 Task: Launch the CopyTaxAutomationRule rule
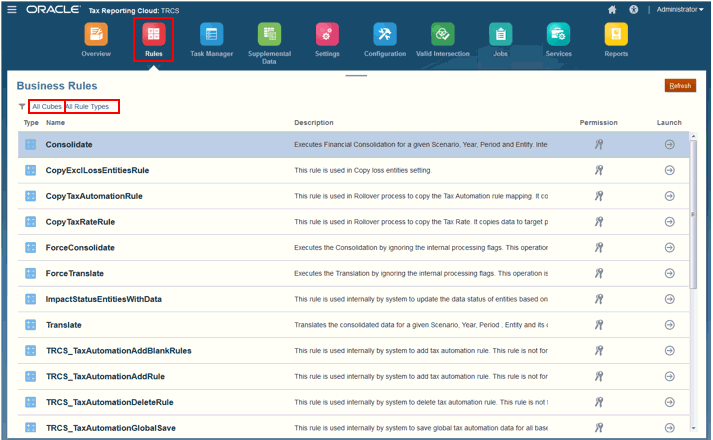[669, 196]
